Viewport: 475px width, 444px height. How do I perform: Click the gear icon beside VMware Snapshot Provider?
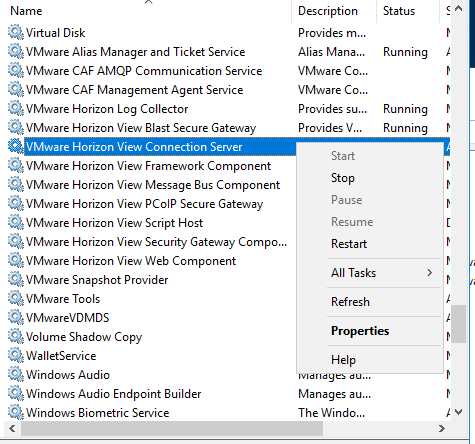[x=15, y=279]
